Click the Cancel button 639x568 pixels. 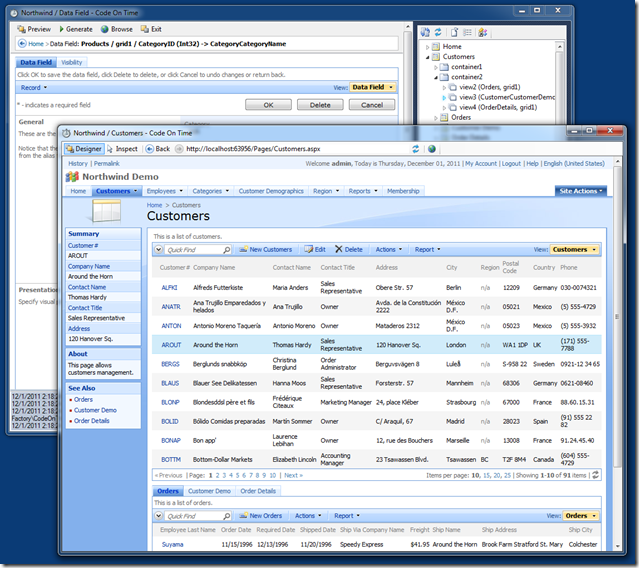tap(371, 104)
